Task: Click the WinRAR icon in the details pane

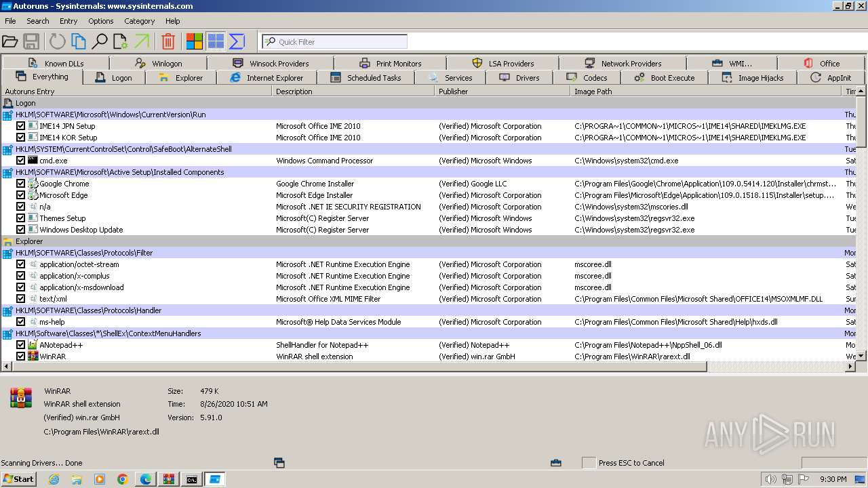Action: (21, 398)
